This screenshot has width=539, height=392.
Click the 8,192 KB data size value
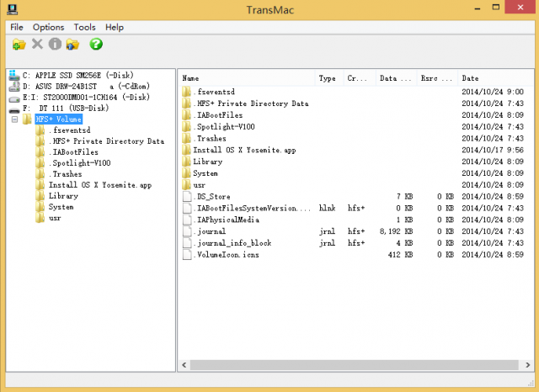[396, 231]
